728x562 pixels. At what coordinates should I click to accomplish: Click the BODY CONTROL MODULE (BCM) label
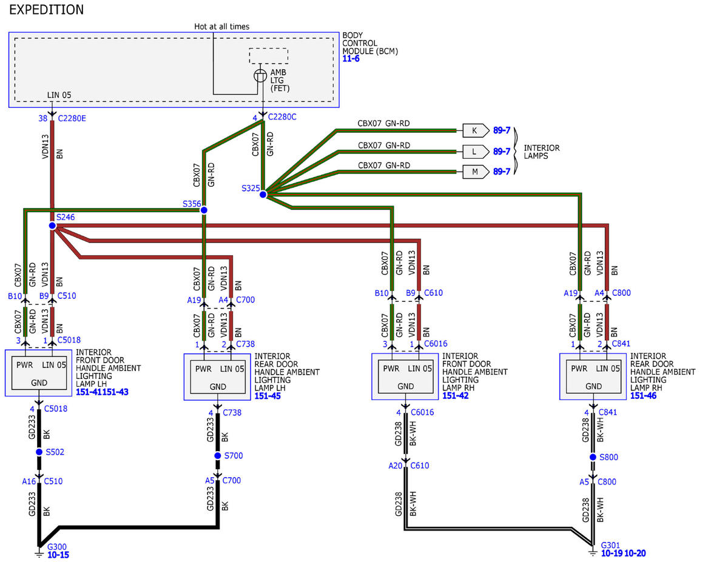click(x=370, y=43)
